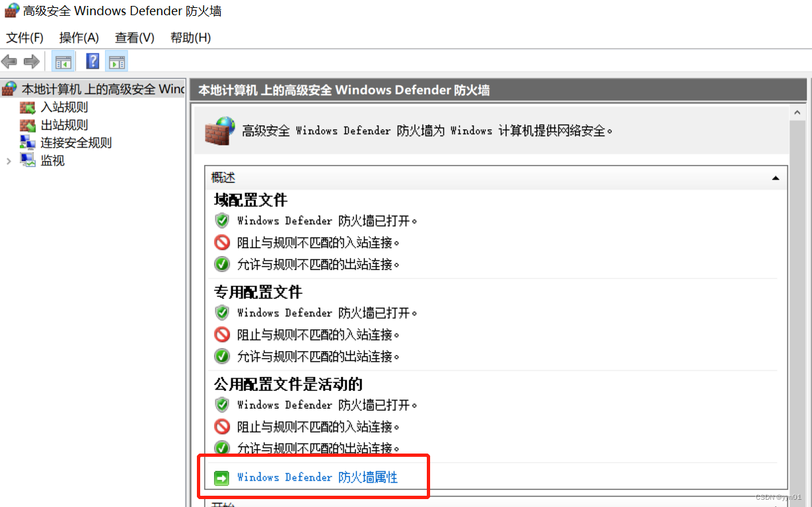Click the 专用配置文件 heading

258,292
